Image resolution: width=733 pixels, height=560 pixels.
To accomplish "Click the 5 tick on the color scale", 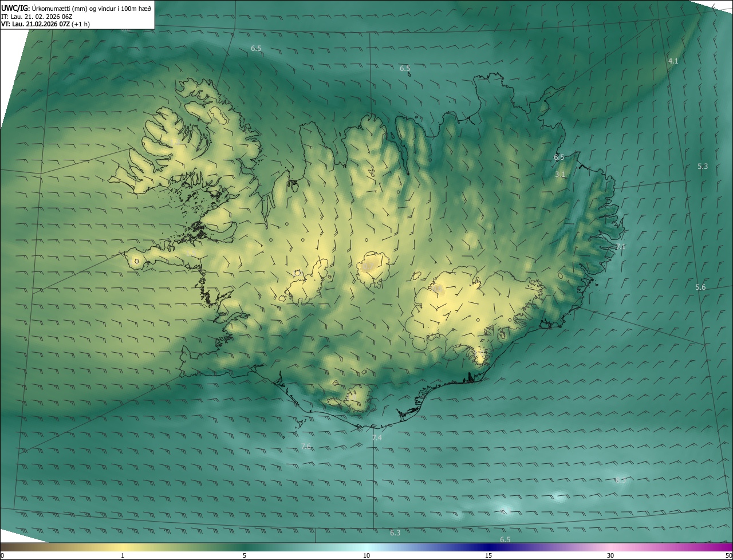I will pos(245,555).
